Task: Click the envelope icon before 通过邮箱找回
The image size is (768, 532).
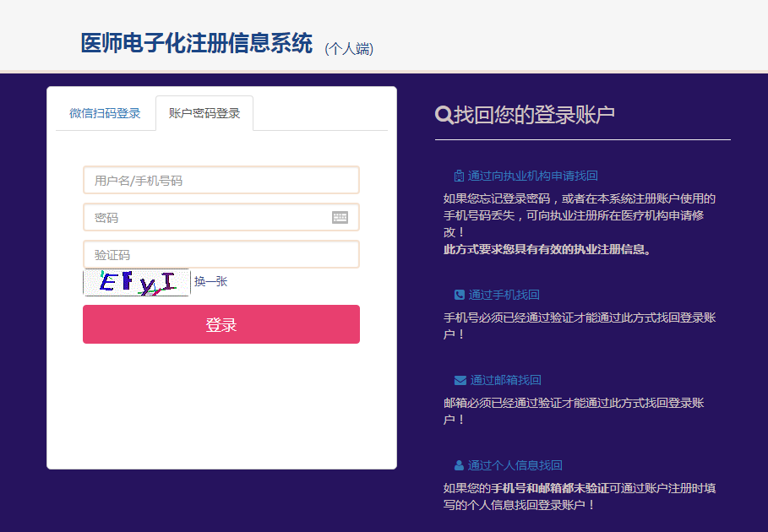Action: coord(460,380)
